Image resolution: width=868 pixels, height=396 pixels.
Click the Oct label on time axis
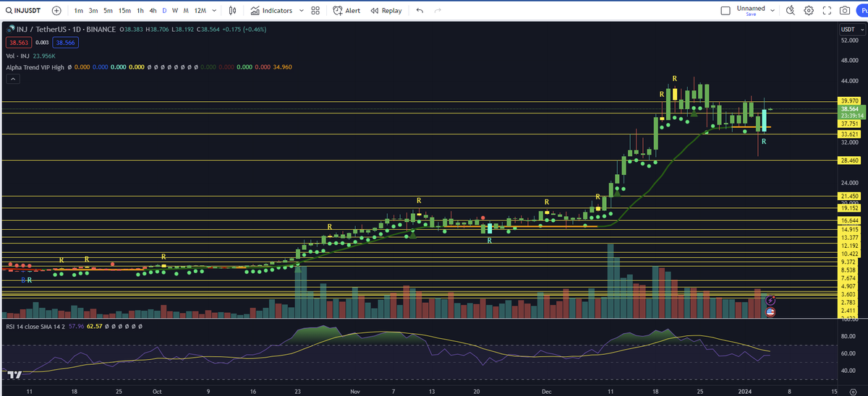[157, 390]
